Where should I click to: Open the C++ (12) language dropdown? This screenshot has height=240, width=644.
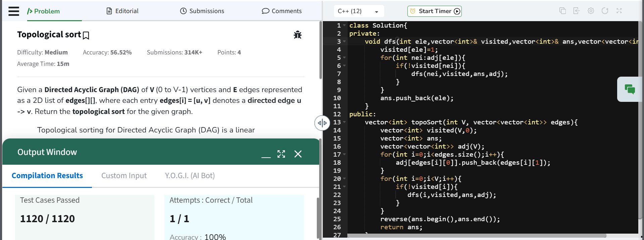[358, 11]
